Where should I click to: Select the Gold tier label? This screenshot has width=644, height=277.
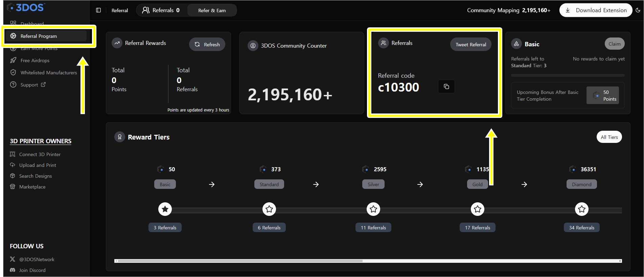pyautogui.click(x=478, y=184)
